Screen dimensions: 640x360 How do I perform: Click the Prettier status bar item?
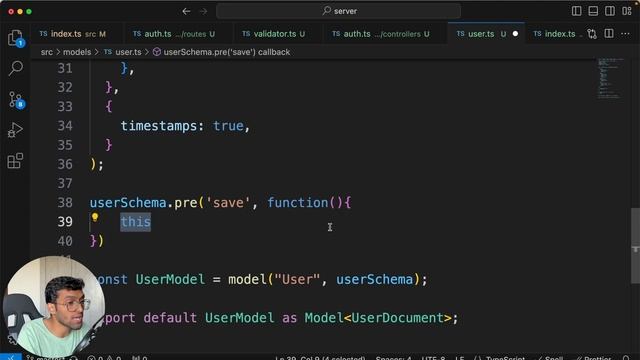tap(593, 358)
